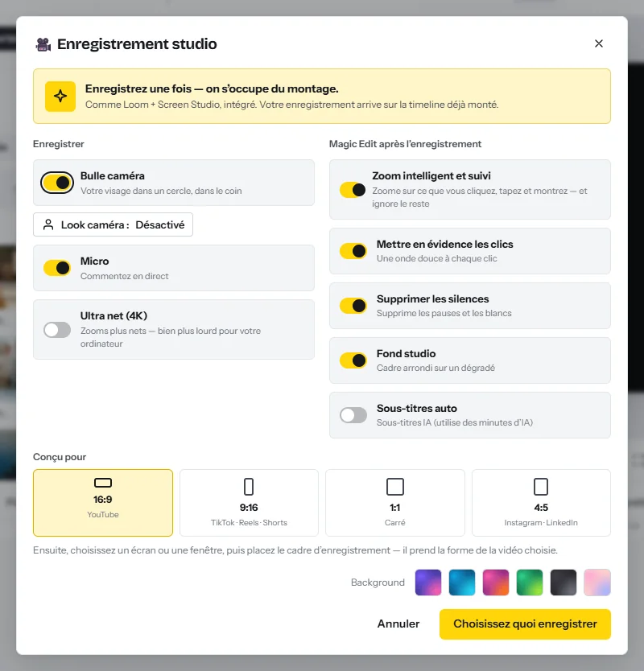
Task: Select the 16:9 YouTube format card
Action: 103,503
